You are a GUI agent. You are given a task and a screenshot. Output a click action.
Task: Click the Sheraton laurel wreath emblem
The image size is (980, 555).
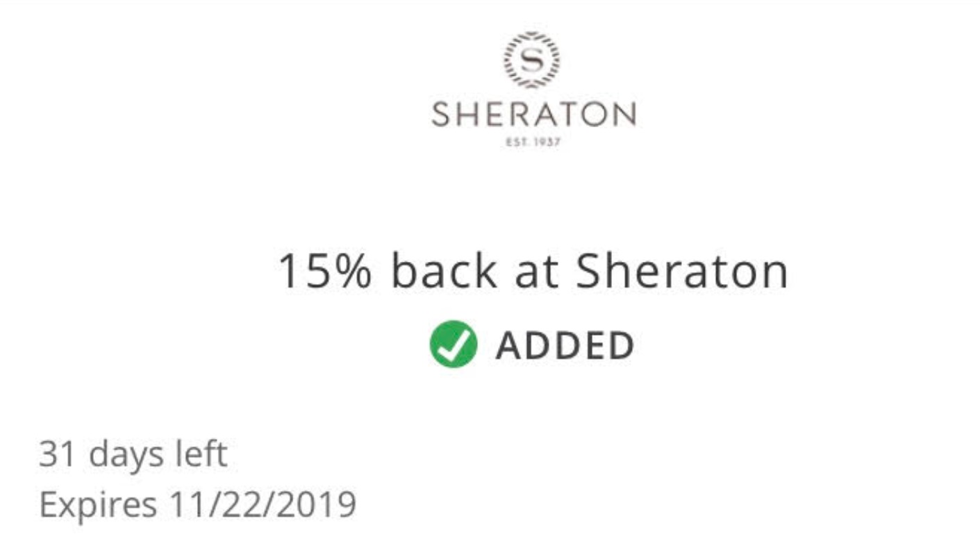[532, 60]
